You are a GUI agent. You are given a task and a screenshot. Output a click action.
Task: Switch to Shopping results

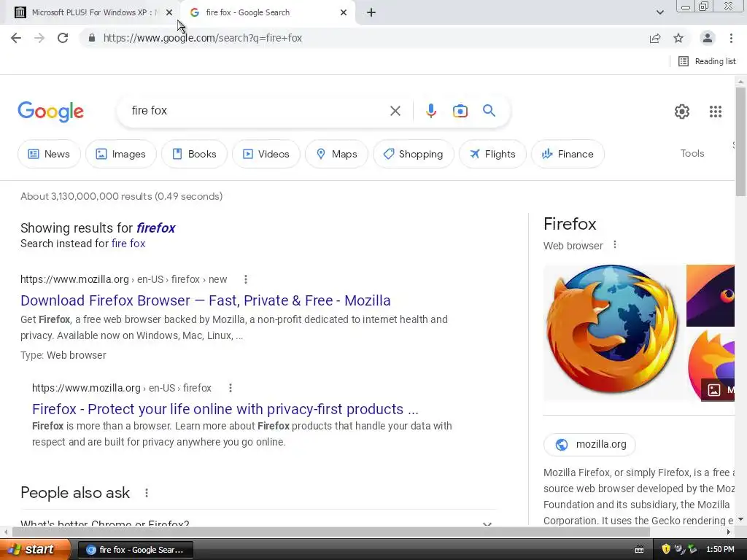(x=414, y=154)
